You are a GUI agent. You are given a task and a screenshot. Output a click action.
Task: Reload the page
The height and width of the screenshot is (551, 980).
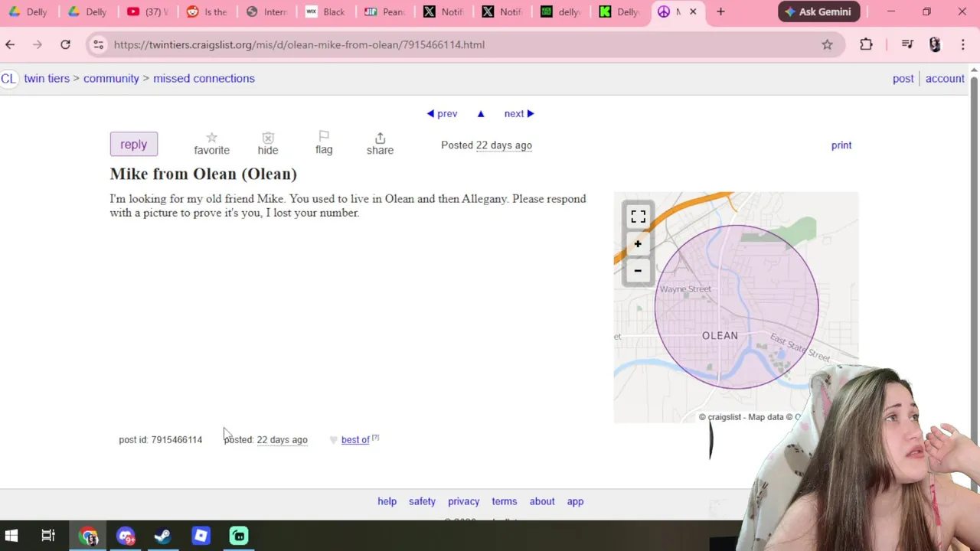click(x=65, y=44)
